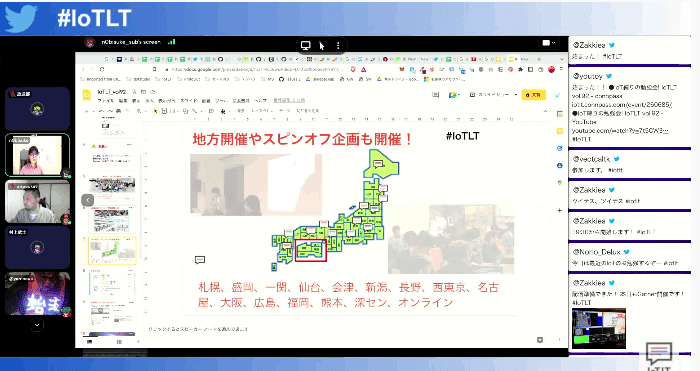This screenshot has height=371, width=700.
Task: Click the yellow share button in Slides
Action: coord(533,95)
